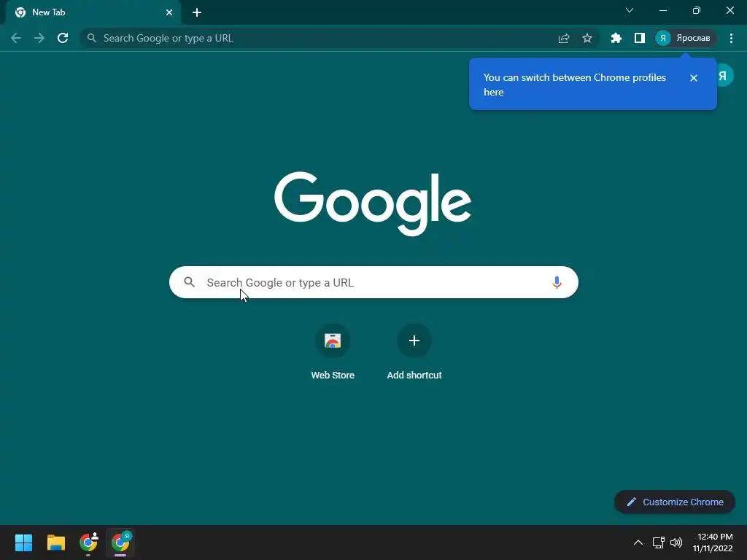This screenshot has height=560, width=747.
Task: Open the Web Store shortcut
Action: click(x=333, y=352)
